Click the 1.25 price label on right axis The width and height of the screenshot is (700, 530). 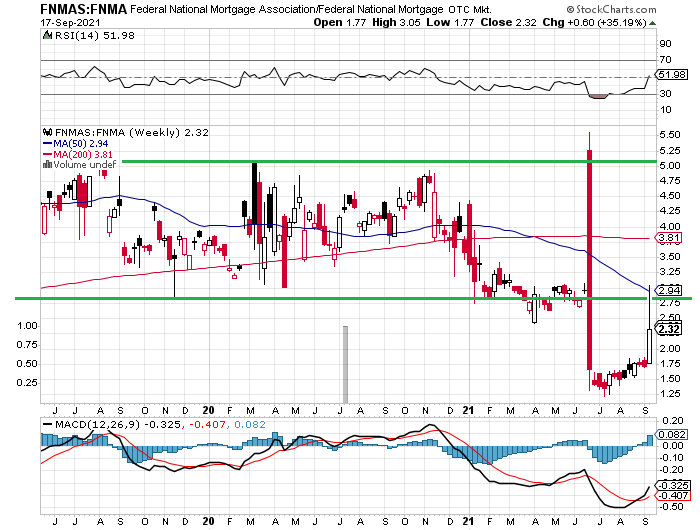[x=670, y=393]
